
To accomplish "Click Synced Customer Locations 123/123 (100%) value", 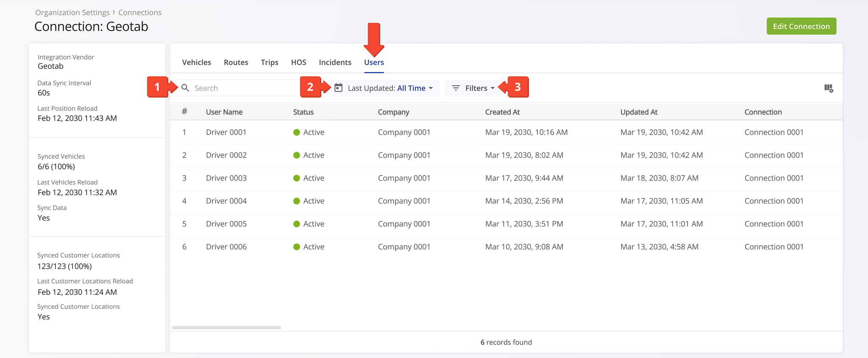I will pos(64,266).
